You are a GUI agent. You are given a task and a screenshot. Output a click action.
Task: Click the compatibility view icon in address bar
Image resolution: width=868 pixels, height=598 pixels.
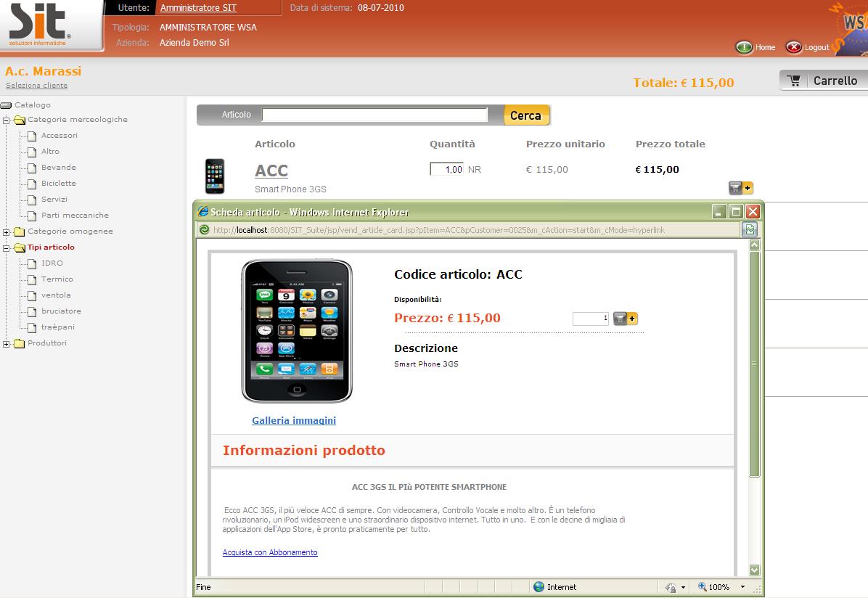tap(750, 229)
